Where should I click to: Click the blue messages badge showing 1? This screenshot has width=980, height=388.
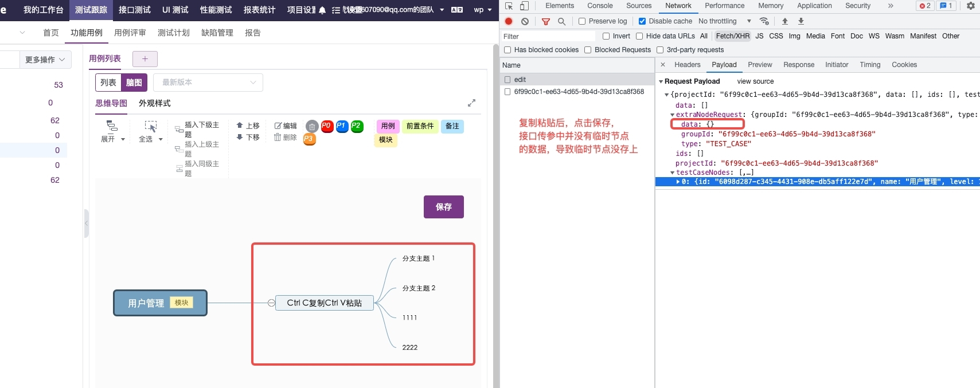946,6
